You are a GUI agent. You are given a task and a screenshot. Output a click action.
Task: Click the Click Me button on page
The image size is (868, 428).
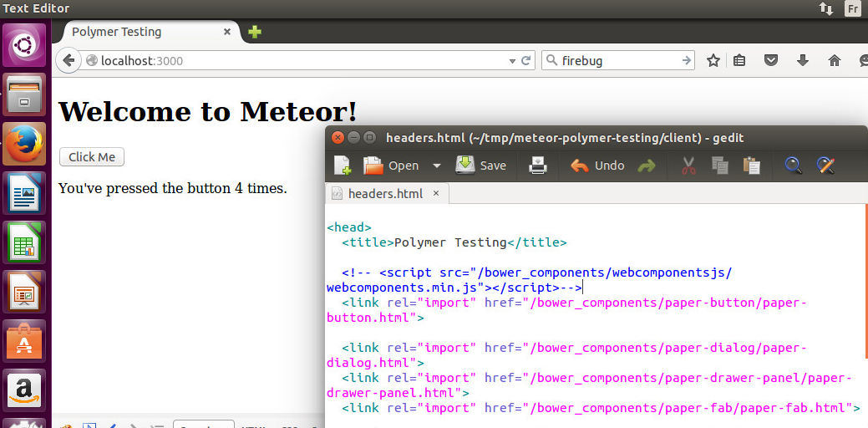coord(92,156)
